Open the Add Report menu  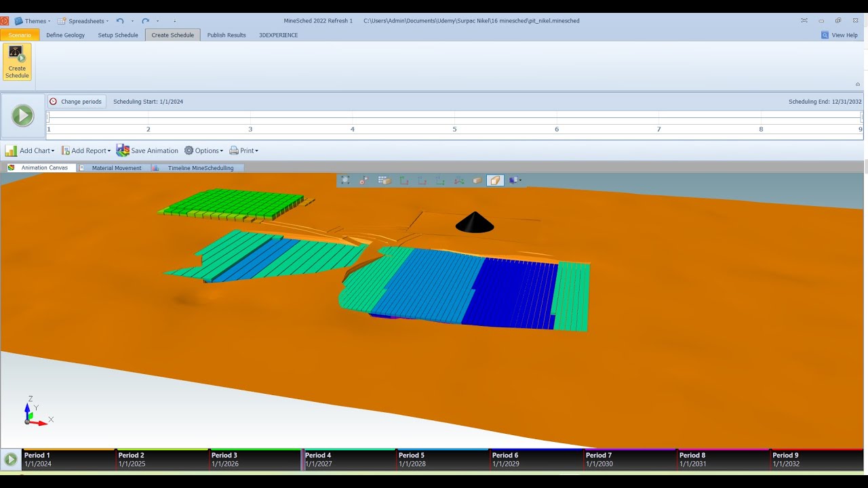pos(86,150)
